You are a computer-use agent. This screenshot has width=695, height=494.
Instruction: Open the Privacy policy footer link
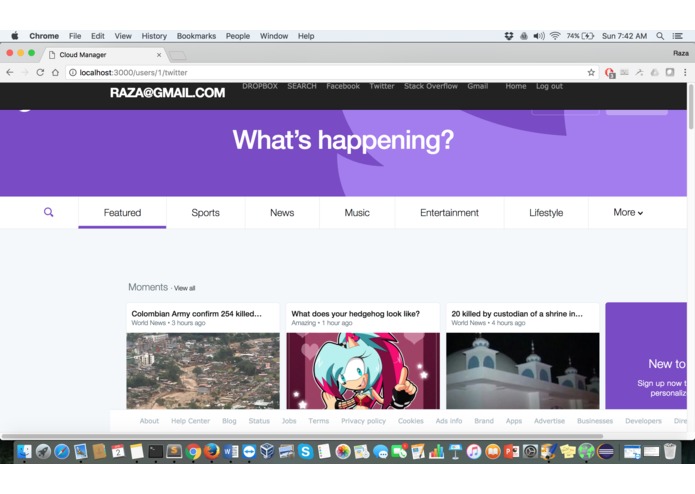(x=363, y=421)
